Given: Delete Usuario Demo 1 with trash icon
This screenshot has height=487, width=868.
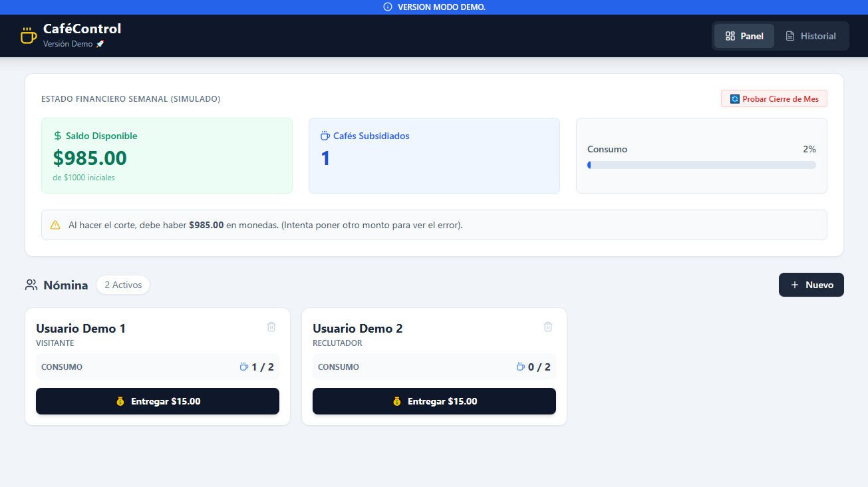Looking at the screenshot, I should [271, 327].
